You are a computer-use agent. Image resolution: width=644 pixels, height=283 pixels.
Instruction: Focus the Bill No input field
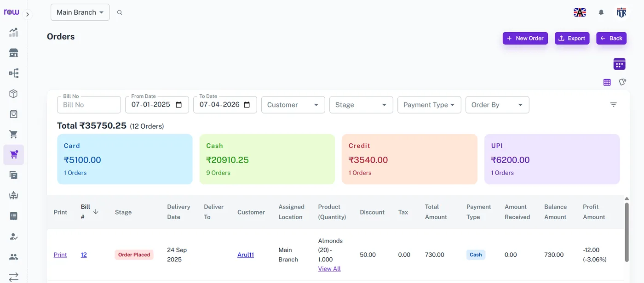coord(89,105)
